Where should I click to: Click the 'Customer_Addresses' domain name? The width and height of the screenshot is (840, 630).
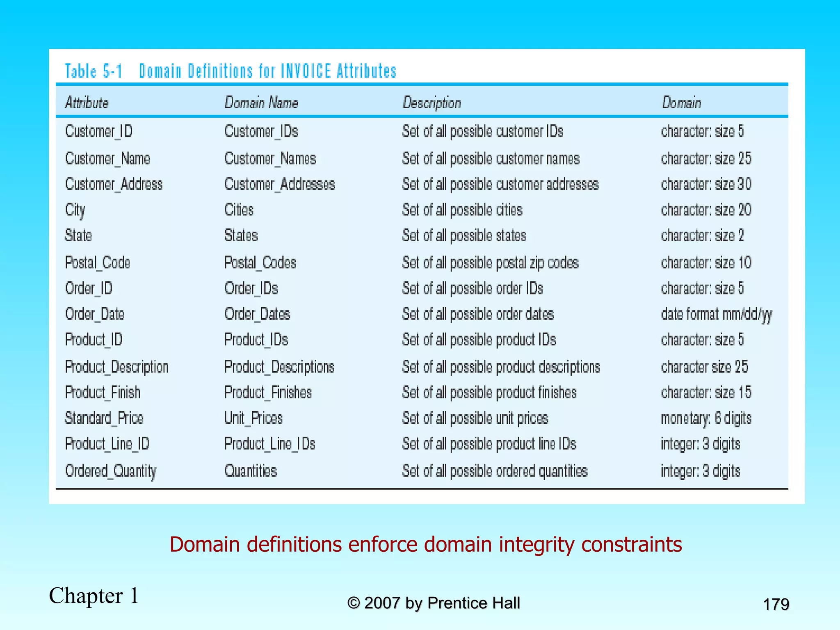(x=280, y=184)
